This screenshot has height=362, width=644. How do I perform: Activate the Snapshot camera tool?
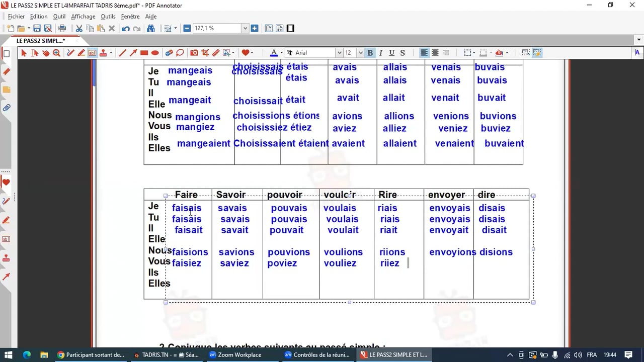pos(194,53)
